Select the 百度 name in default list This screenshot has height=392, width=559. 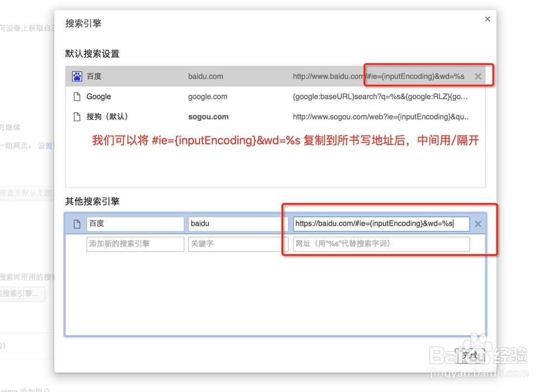[94, 76]
